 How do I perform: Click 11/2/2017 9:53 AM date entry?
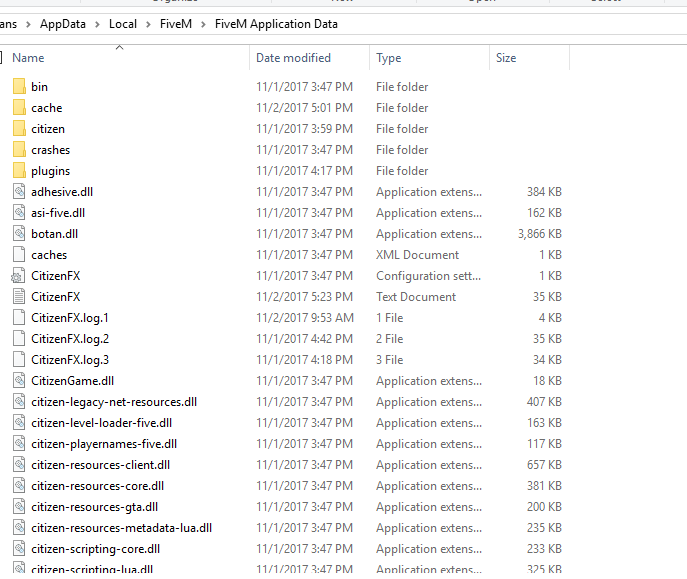pyautogui.click(x=305, y=318)
